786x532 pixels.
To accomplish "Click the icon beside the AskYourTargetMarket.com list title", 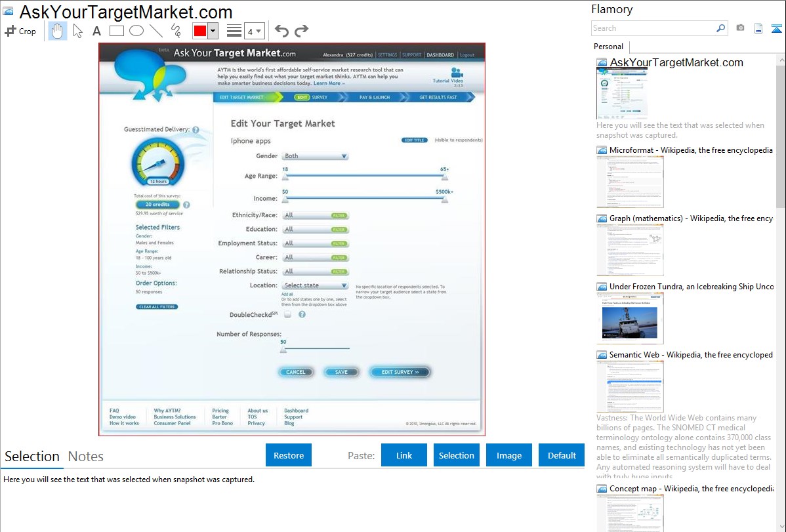I will point(602,63).
